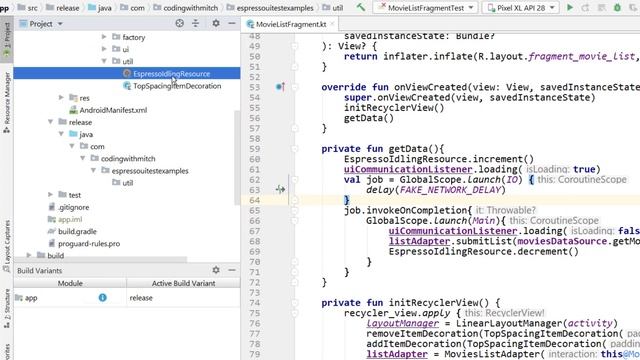This screenshot has height=360, width=640.
Task: Open MovieListFragmentTest run configuration dropdown
Action: [425, 7]
